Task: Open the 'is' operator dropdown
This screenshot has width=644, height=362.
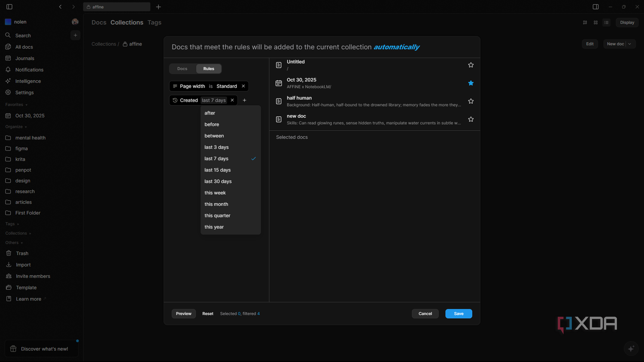Action: point(211,86)
